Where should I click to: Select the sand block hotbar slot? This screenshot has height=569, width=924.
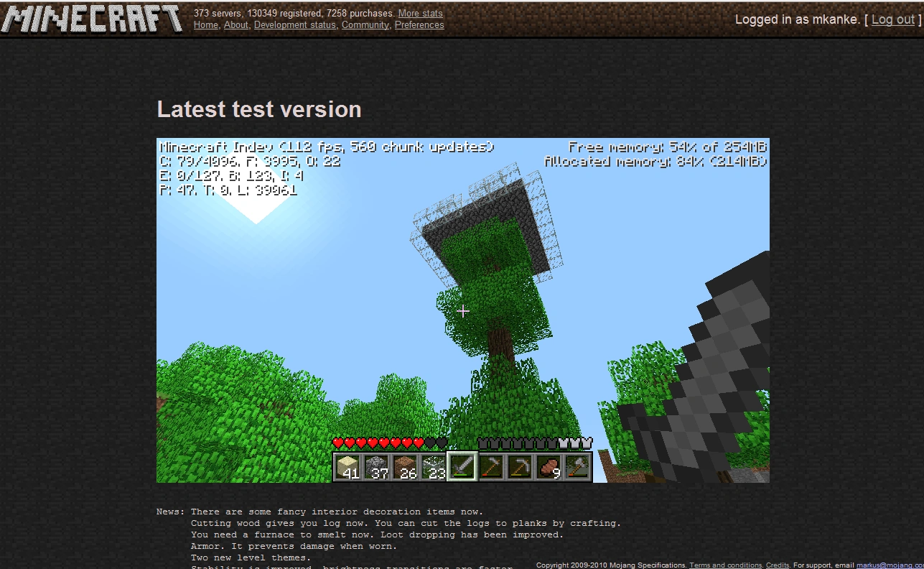[348, 467]
